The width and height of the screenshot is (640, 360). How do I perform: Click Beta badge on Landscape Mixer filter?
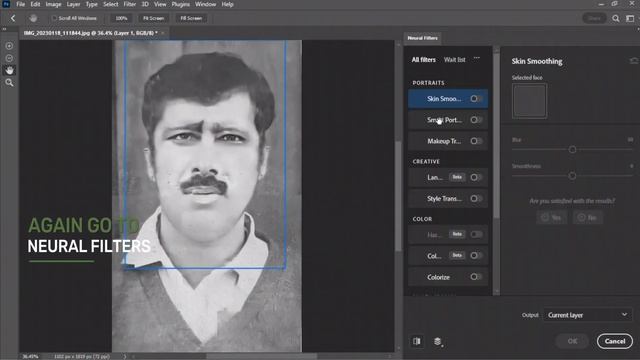pos(457,177)
